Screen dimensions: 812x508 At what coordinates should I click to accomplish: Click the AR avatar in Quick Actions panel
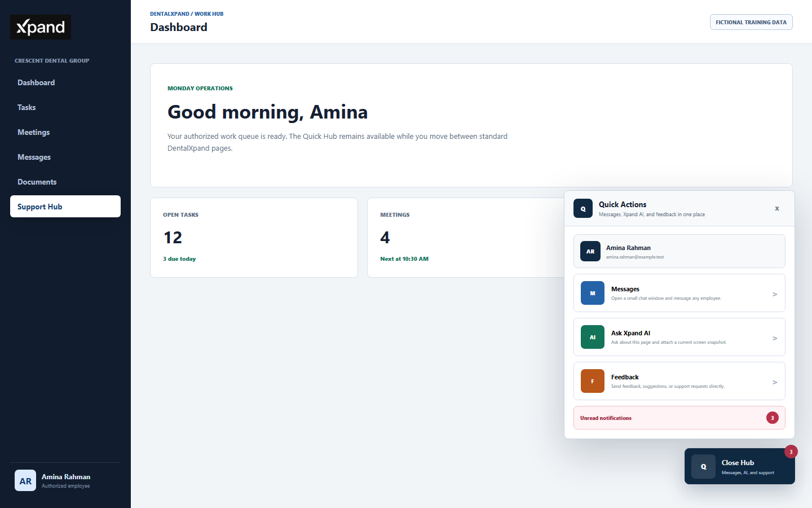(x=590, y=251)
